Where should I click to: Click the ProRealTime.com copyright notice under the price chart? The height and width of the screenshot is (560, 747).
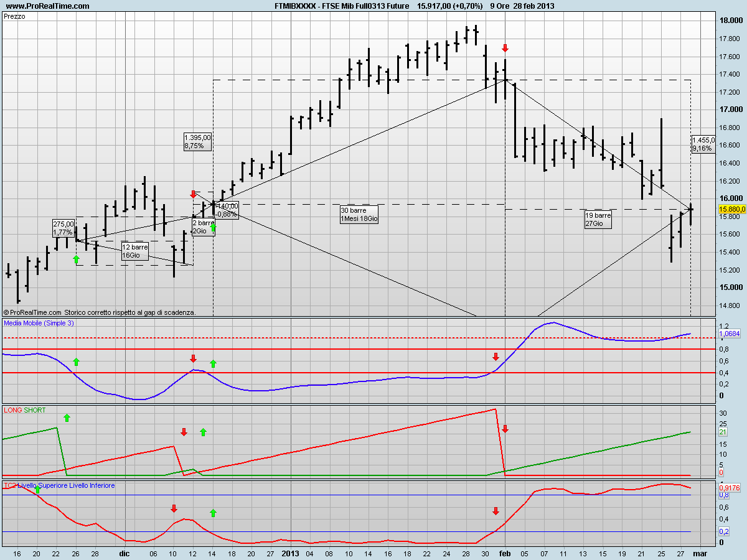[x=100, y=312]
